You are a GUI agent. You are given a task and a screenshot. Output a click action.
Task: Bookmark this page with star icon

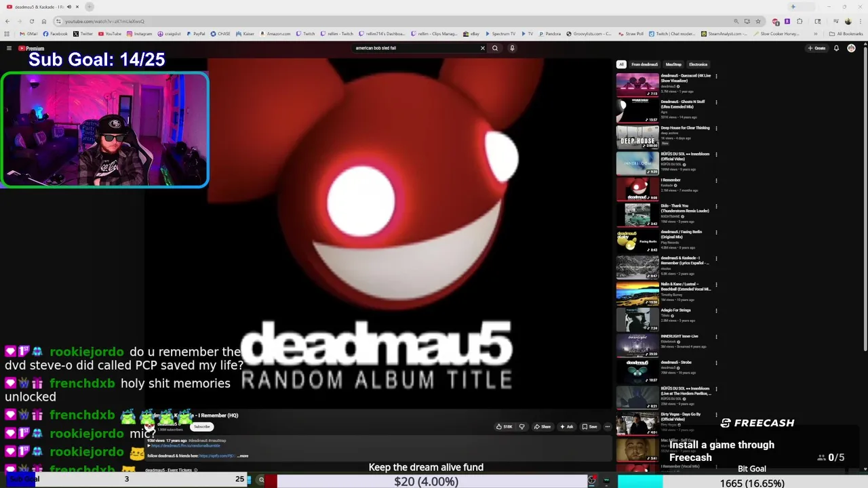(757, 21)
